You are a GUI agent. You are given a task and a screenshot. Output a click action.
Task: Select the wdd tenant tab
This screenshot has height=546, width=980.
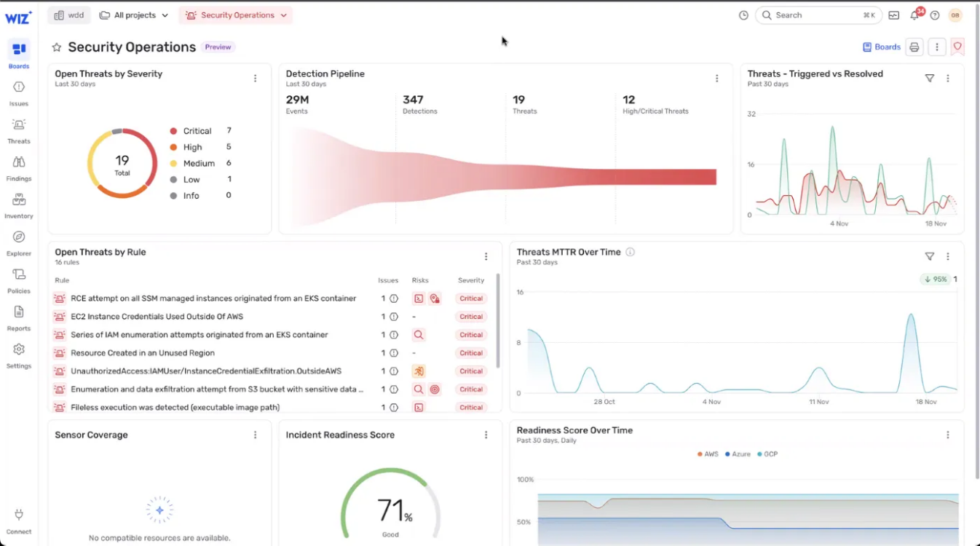[69, 15]
